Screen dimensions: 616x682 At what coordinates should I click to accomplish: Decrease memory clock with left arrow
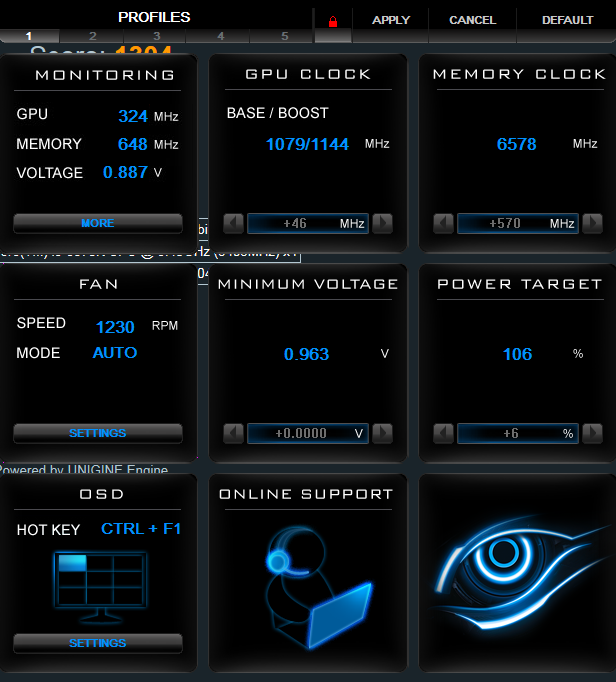(x=443, y=224)
